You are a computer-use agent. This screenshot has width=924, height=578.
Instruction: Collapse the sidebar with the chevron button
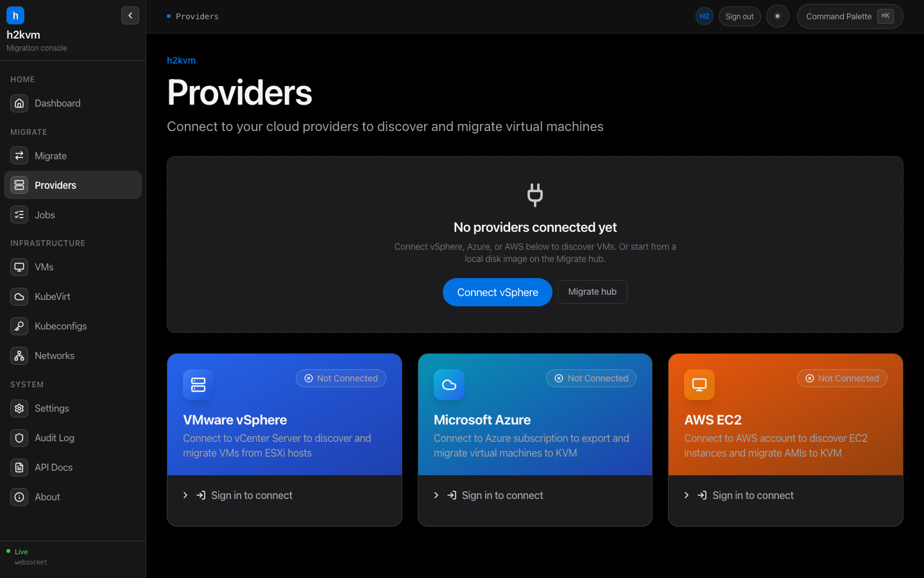130,15
